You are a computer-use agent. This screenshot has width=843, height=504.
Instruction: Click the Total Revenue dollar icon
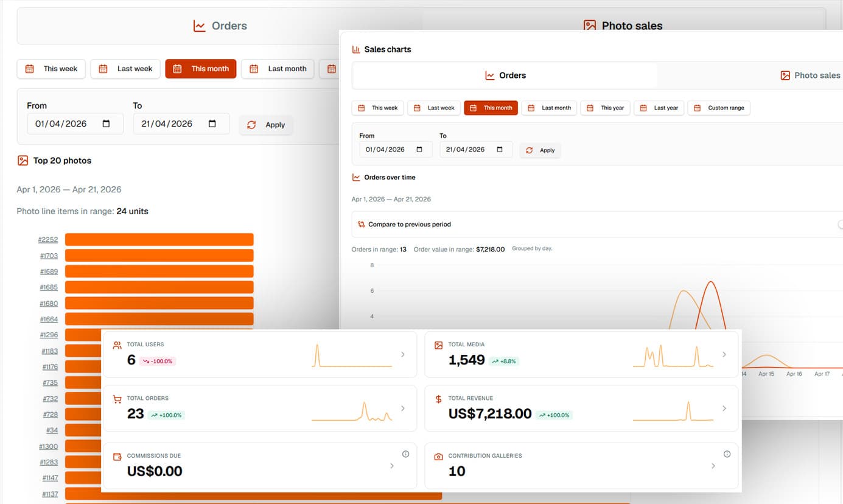coord(438,398)
